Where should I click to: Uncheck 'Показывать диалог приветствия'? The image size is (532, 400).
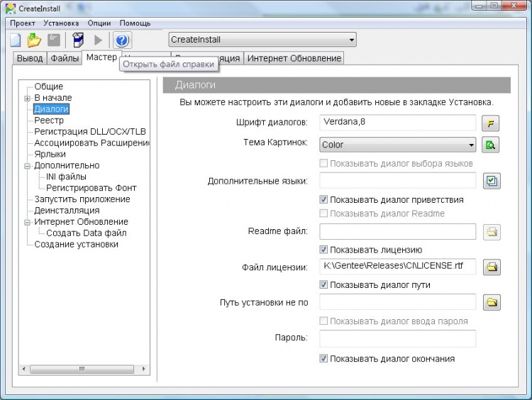pyautogui.click(x=323, y=199)
